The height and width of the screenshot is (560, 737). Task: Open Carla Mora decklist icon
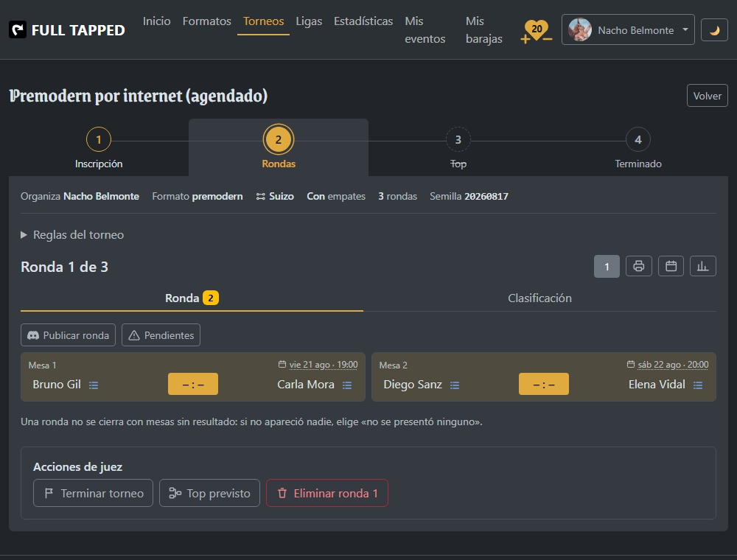(x=347, y=385)
